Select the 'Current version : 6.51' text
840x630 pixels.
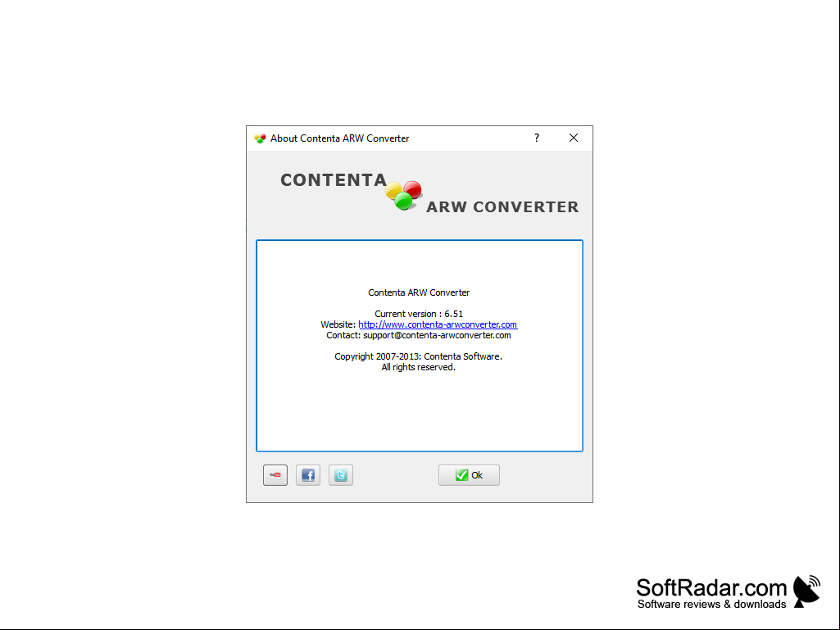[419, 314]
